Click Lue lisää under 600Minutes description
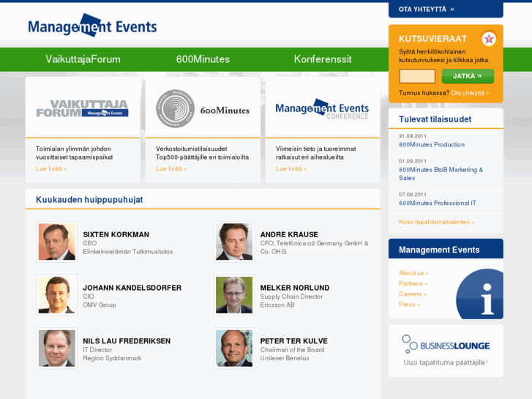Screen dimensions: 532x399 (171, 168)
